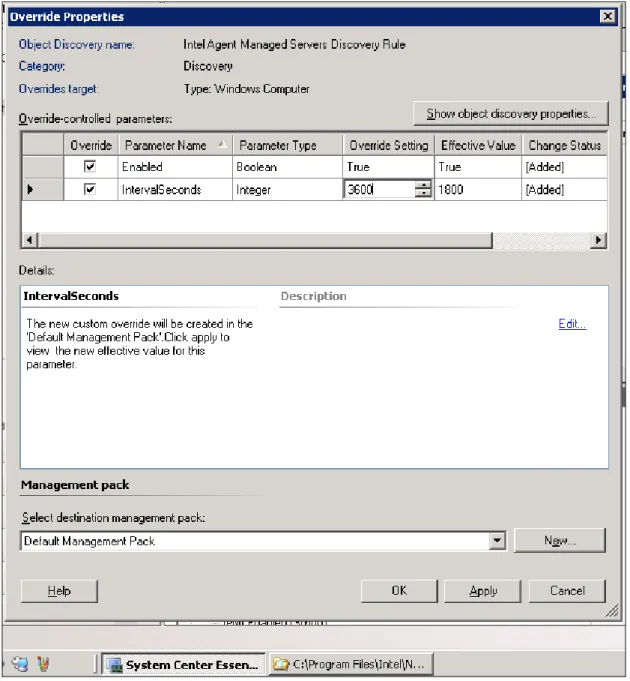Viewport: 630px width, 681px height.
Task: Click the Override Setting column header
Action: click(x=389, y=145)
